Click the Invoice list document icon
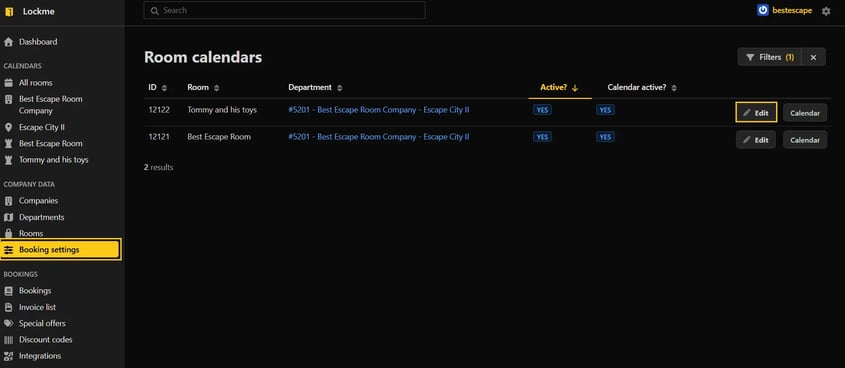 (8, 307)
